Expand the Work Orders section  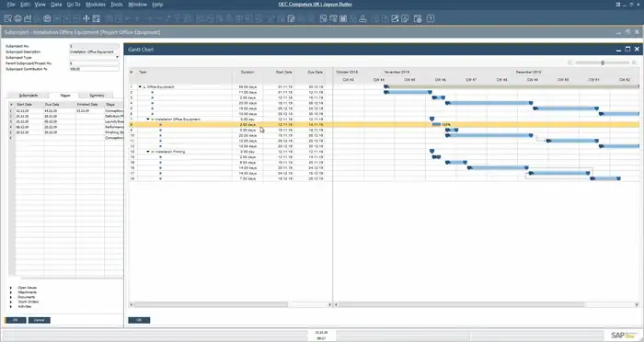(11, 302)
